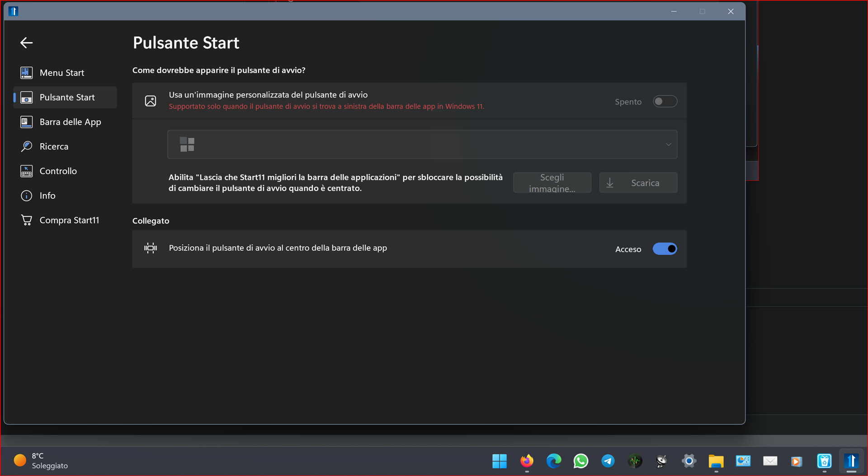Screen dimensions: 868x476
Task: Open the Ricerca settings page
Action: (65, 146)
